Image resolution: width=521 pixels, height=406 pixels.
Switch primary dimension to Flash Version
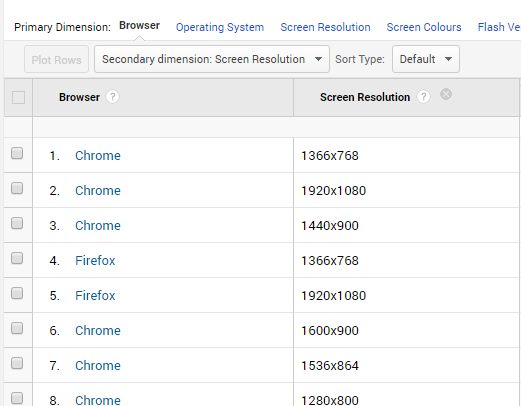tap(499, 27)
